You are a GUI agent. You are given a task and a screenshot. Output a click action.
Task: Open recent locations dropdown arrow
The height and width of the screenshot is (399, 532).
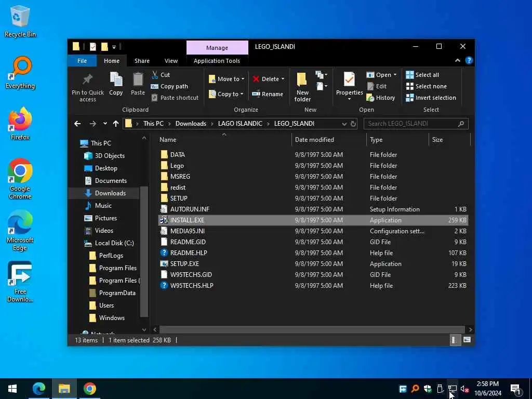coord(105,124)
